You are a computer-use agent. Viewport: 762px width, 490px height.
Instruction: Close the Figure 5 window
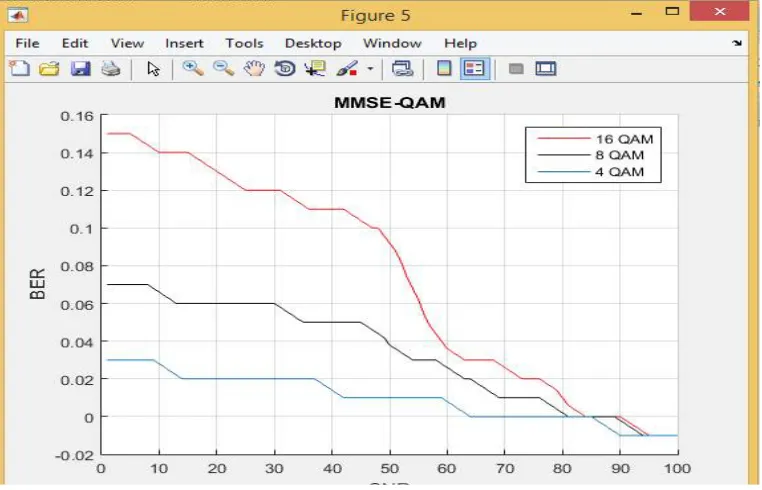[x=719, y=11]
